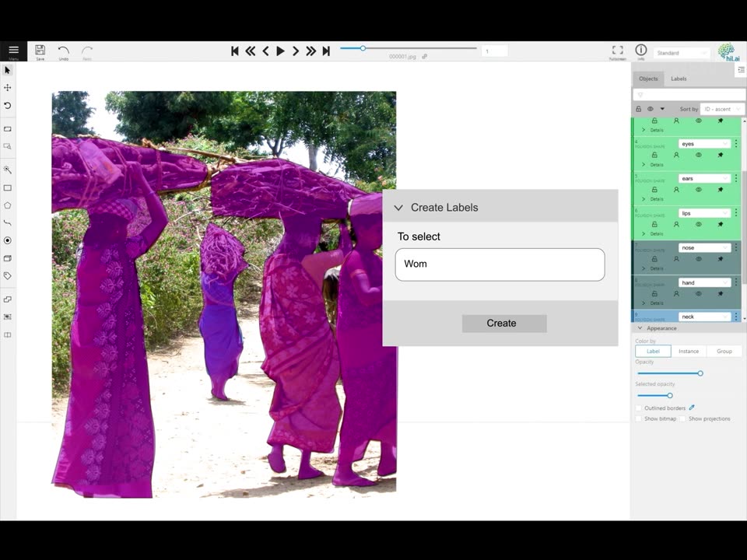The height and width of the screenshot is (560, 747).
Task: Click the rotate image tool
Action: tap(7, 105)
